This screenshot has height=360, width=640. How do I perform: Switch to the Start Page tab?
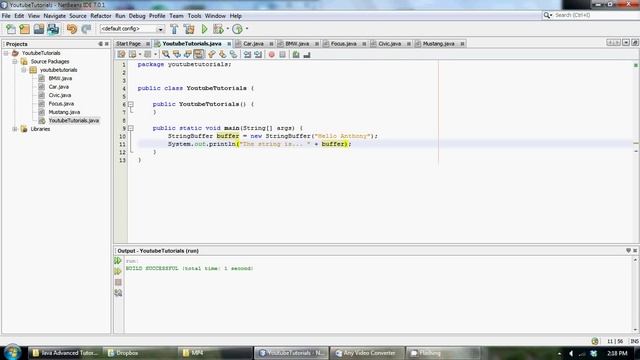128,44
